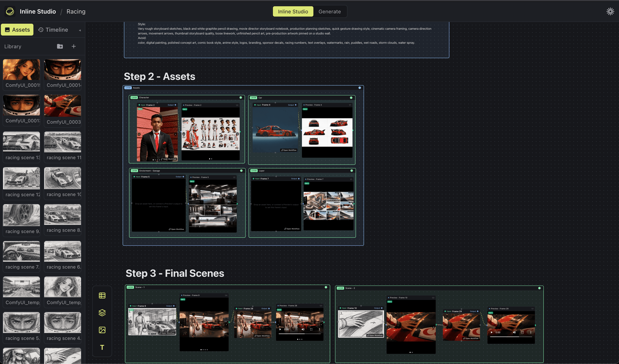
Task: Switch to the Assets tab
Action: (x=17, y=30)
